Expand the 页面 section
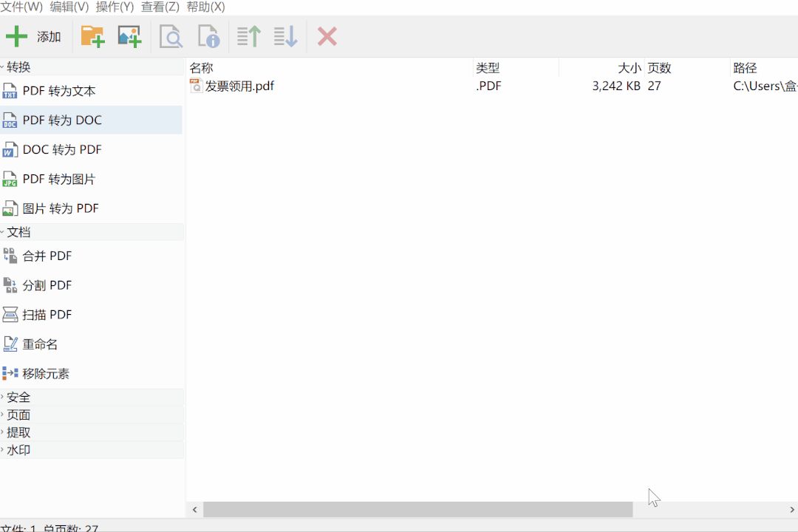This screenshot has width=798, height=532. 18,415
